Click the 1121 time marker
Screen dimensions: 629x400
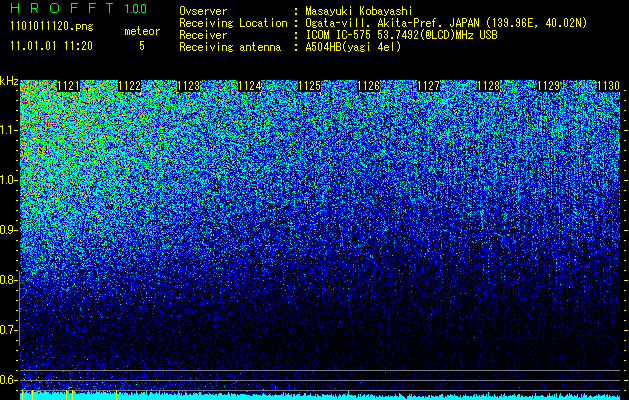point(69,86)
